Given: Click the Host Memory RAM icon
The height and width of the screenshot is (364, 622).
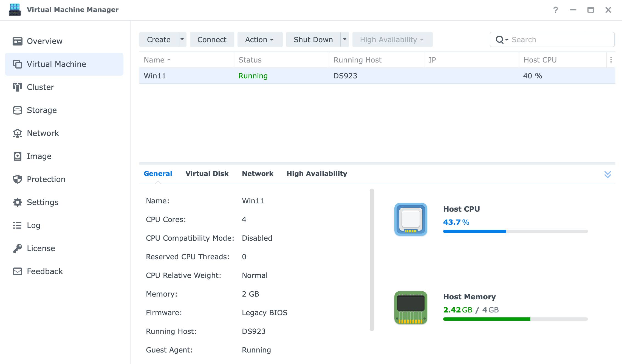Looking at the screenshot, I should (411, 308).
